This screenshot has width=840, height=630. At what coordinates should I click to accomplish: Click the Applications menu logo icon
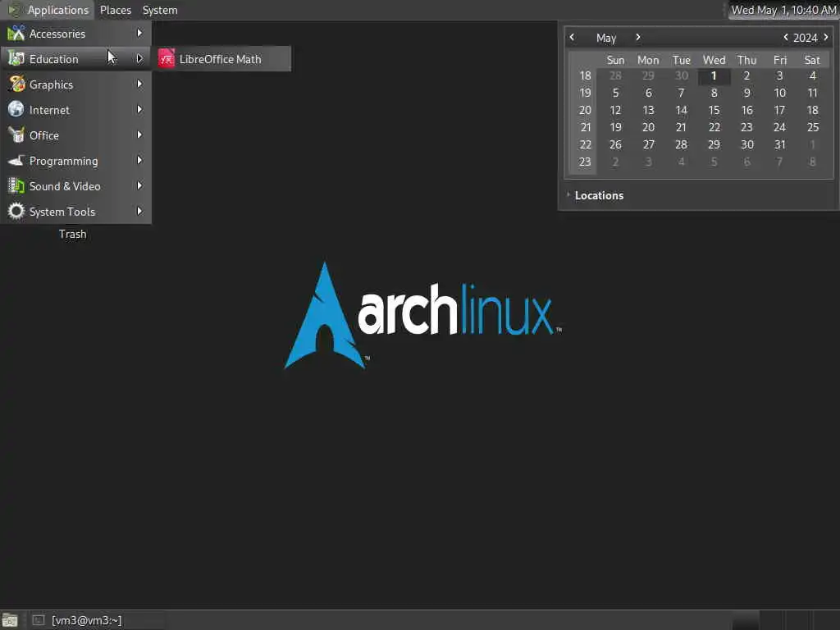(x=15, y=10)
